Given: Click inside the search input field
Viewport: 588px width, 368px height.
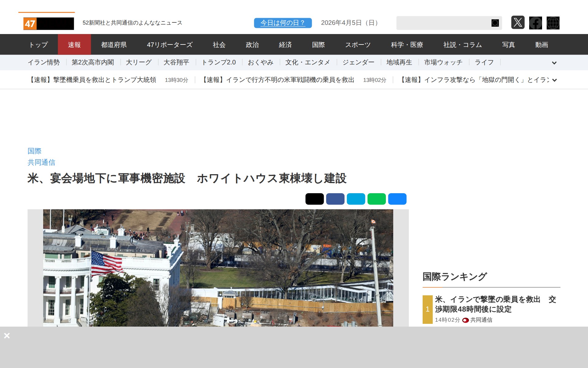Looking at the screenshot, I should [444, 23].
